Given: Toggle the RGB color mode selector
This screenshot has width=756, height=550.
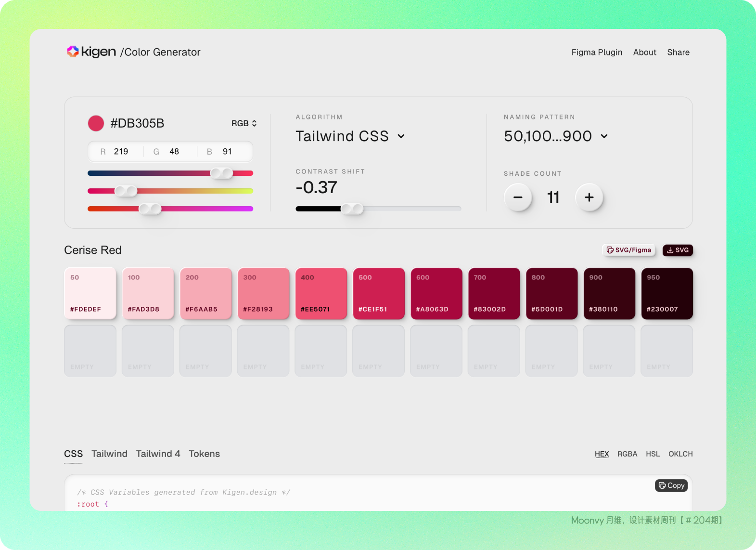Looking at the screenshot, I should [x=244, y=123].
